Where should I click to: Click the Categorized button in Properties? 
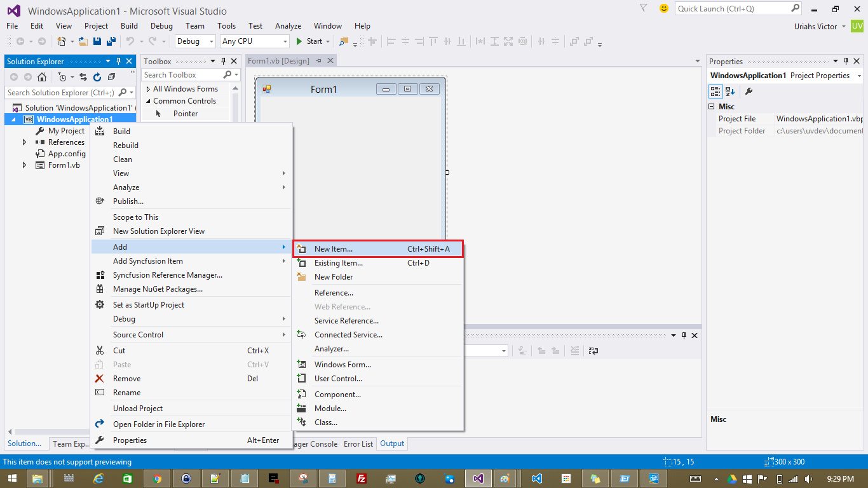(715, 91)
